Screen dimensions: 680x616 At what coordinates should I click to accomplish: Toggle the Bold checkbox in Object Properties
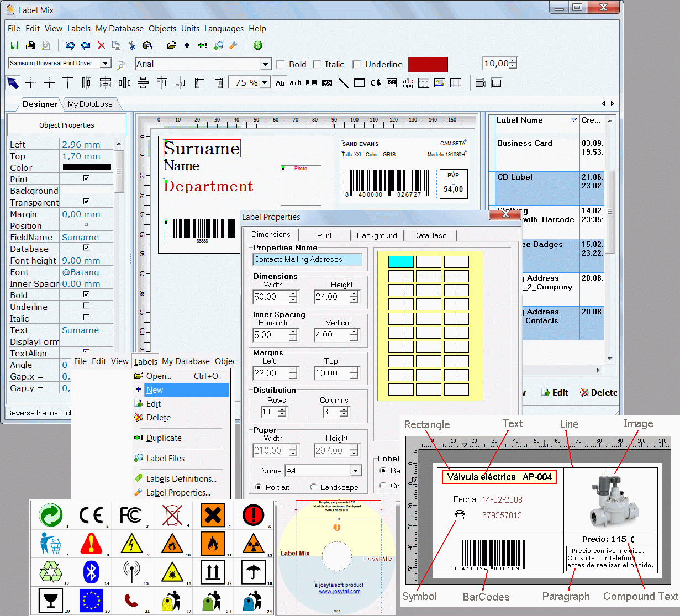(86, 294)
